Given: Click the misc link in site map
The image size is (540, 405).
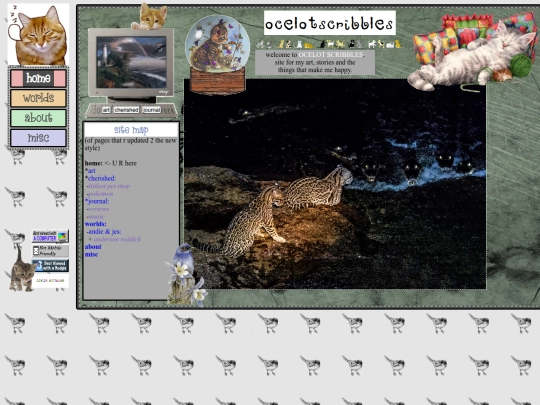Looking at the screenshot, I should coord(91,254).
